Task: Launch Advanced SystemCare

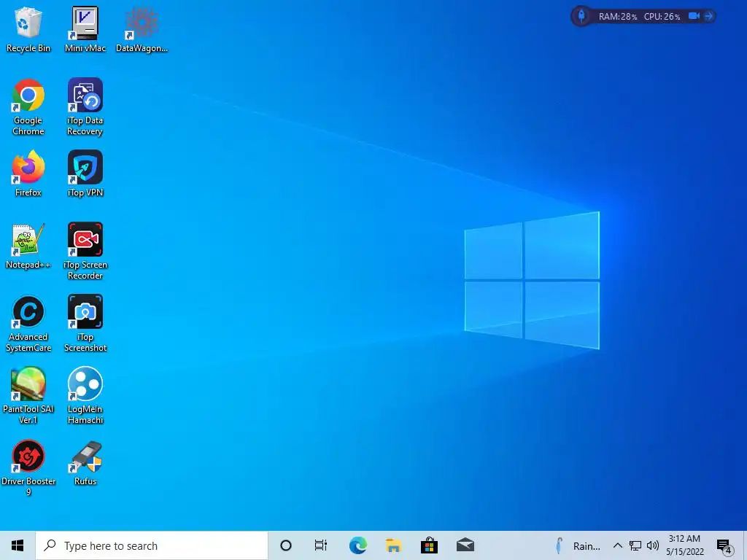Action: coord(28,324)
